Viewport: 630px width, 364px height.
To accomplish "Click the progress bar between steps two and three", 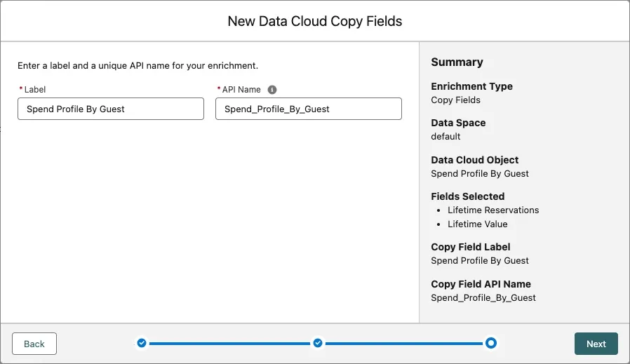I will [404, 344].
